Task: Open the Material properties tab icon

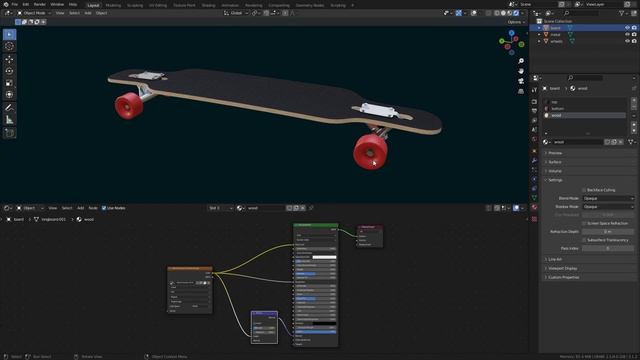Action: (x=534, y=207)
